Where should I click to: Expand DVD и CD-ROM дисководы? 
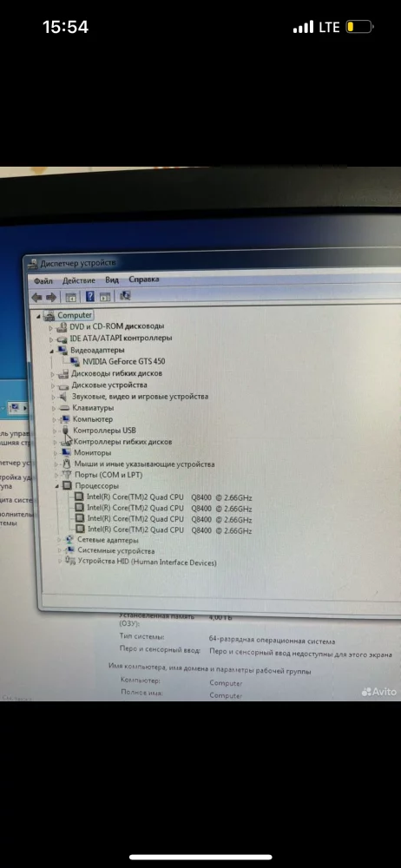point(51,327)
